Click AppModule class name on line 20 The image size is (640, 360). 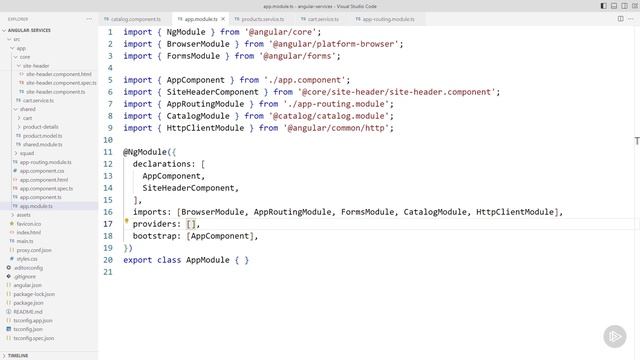pos(208,260)
